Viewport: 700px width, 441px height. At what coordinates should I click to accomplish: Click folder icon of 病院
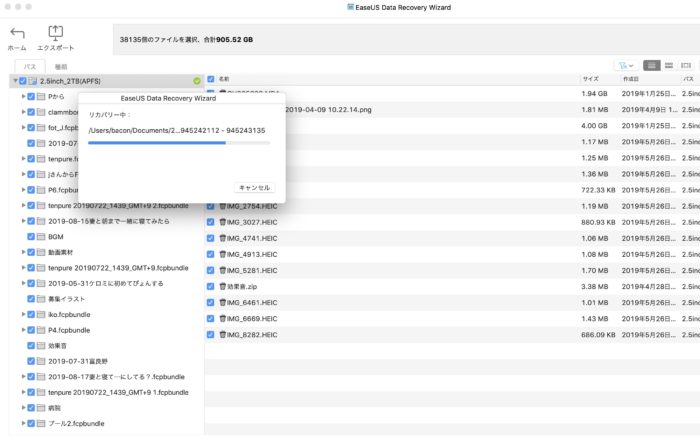pyautogui.click(x=41, y=408)
